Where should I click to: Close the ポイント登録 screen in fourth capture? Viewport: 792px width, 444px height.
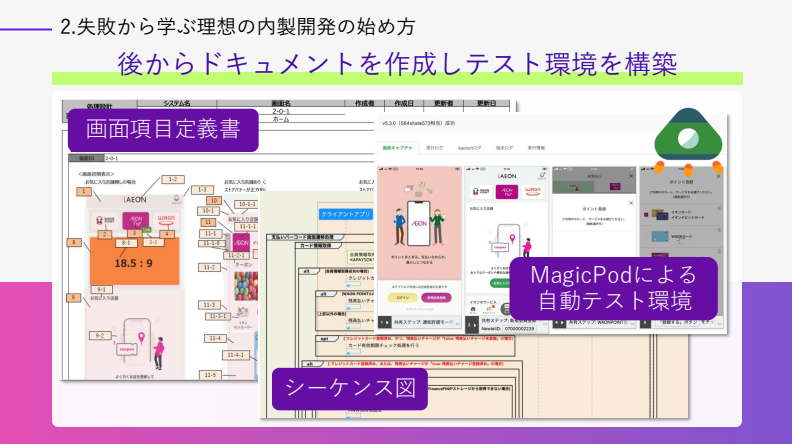point(718,176)
